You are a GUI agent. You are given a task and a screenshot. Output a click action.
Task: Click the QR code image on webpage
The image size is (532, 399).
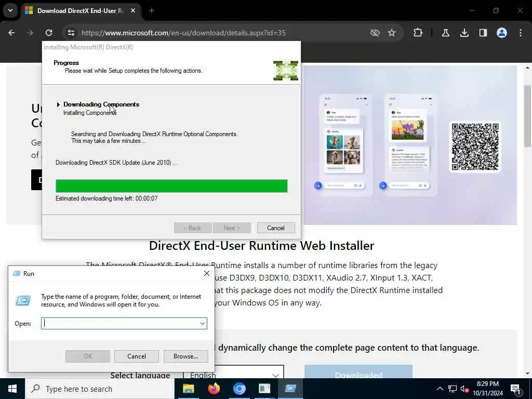pyautogui.click(x=475, y=147)
